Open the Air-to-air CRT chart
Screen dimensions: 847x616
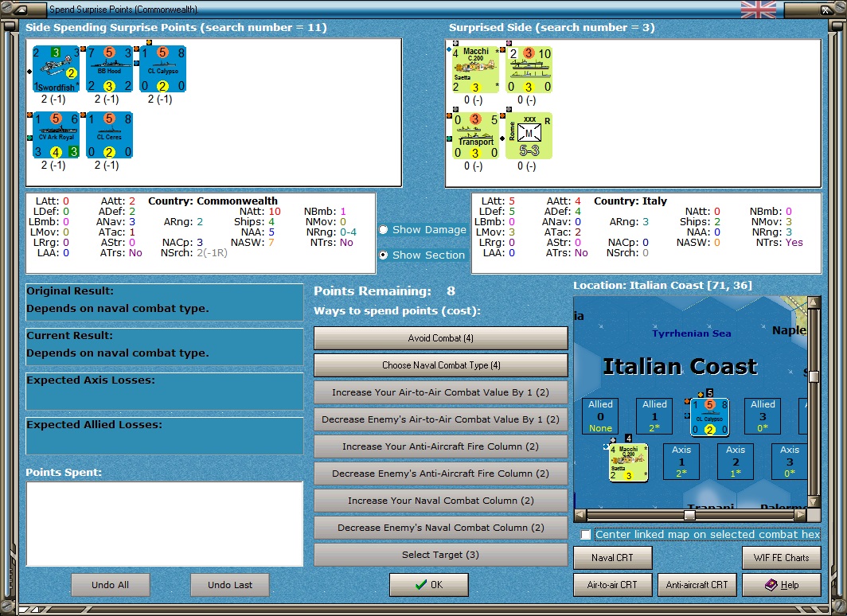click(613, 585)
